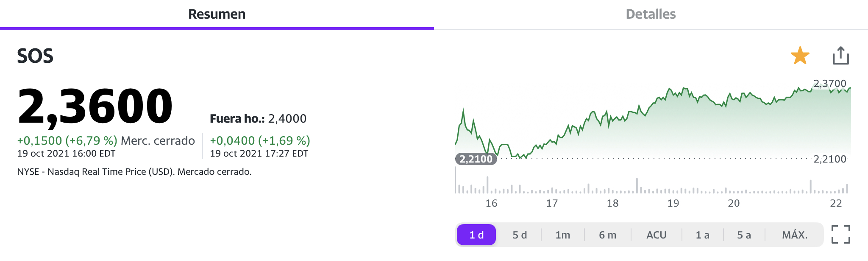The height and width of the screenshot is (261, 868).
Task: Click the 2,3700 high label on chart
Action: click(829, 84)
